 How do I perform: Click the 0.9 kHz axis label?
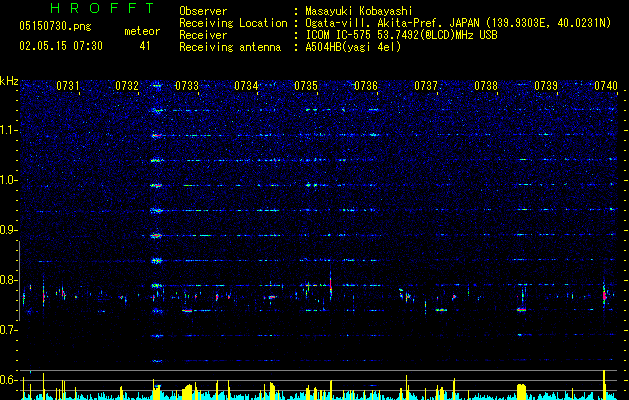(x=9, y=230)
